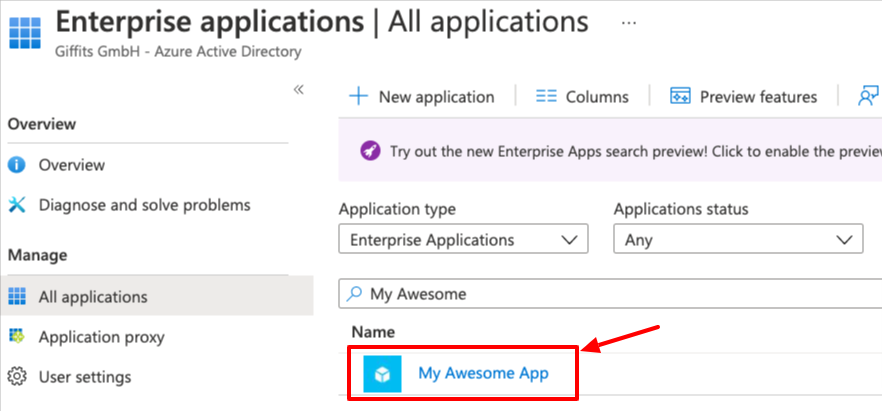Viewport: 882px width, 411px height.
Task: Click the Diagnose wrench icon
Action: coord(17,205)
